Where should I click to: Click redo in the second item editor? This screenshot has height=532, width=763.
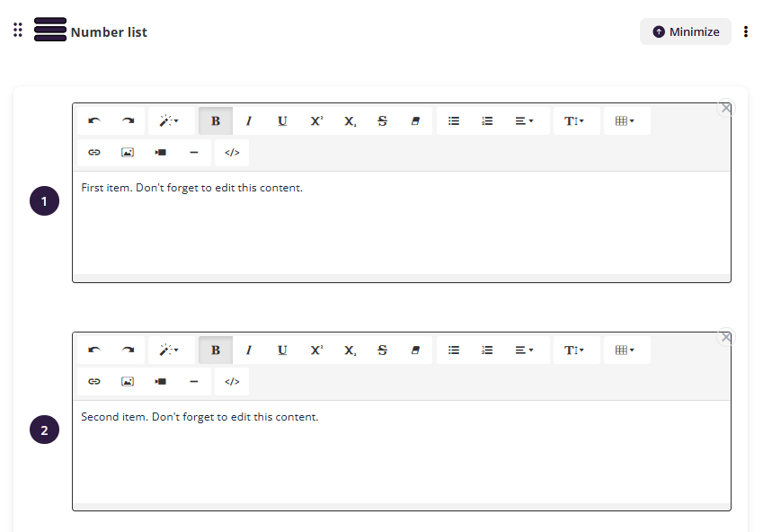[128, 350]
